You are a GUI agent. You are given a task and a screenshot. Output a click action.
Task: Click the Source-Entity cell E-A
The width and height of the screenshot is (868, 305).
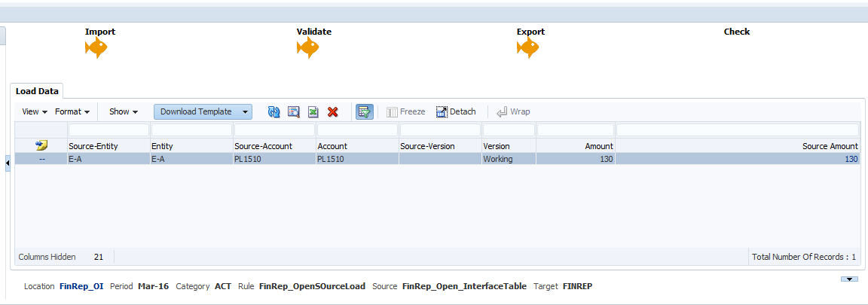point(108,160)
